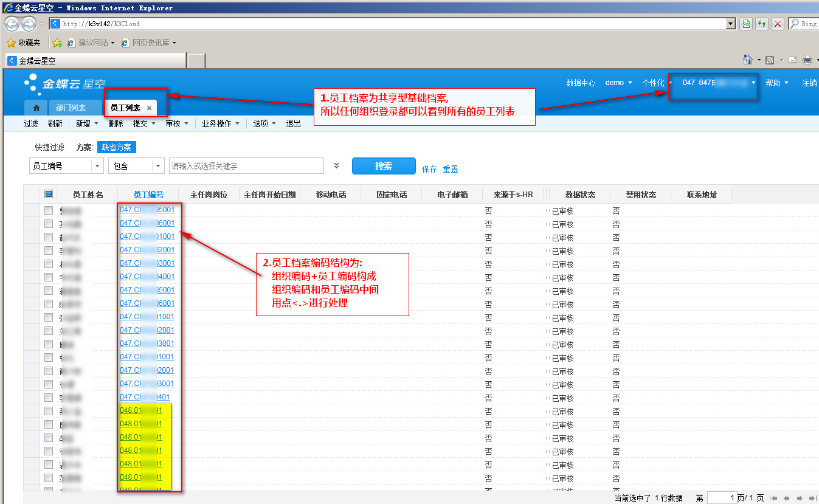819x504 pixels.
Task: Close the 员工列表 tab
Action: click(x=150, y=108)
